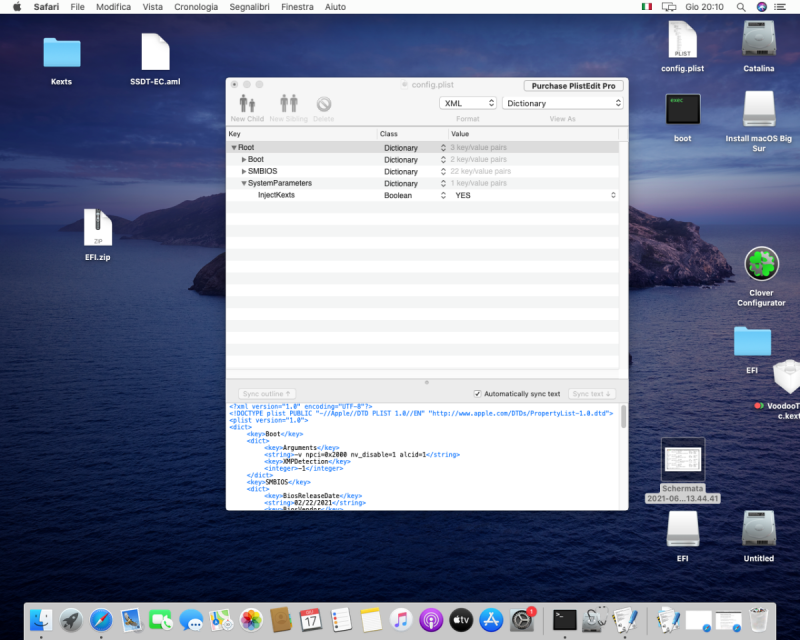Image resolution: width=800 pixels, height=640 pixels.
Task: Expand the Boot dictionary node
Action: (x=244, y=160)
